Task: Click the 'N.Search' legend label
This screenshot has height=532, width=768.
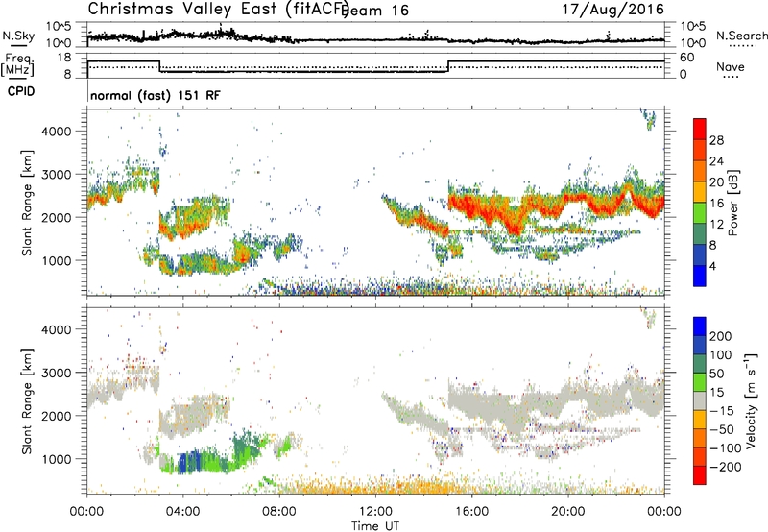Action: pyautogui.click(x=741, y=36)
